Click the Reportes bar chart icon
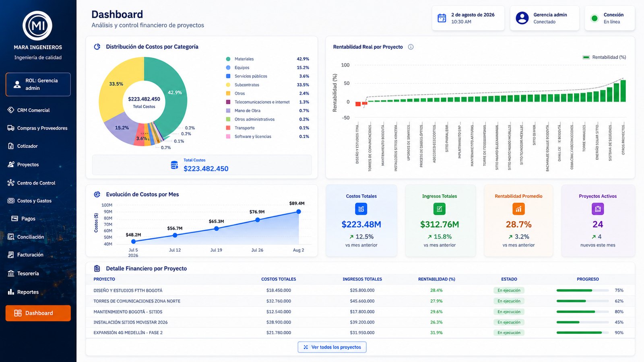The height and width of the screenshot is (362, 644). 11,292
